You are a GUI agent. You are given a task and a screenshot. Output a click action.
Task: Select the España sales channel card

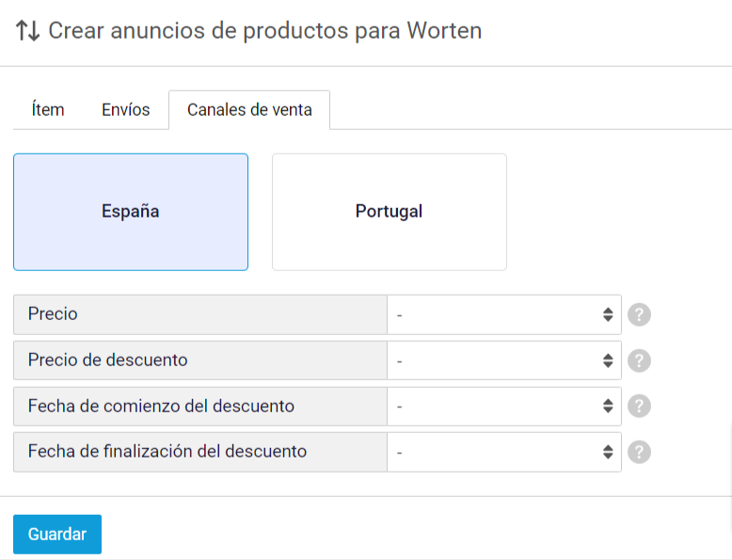(131, 212)
